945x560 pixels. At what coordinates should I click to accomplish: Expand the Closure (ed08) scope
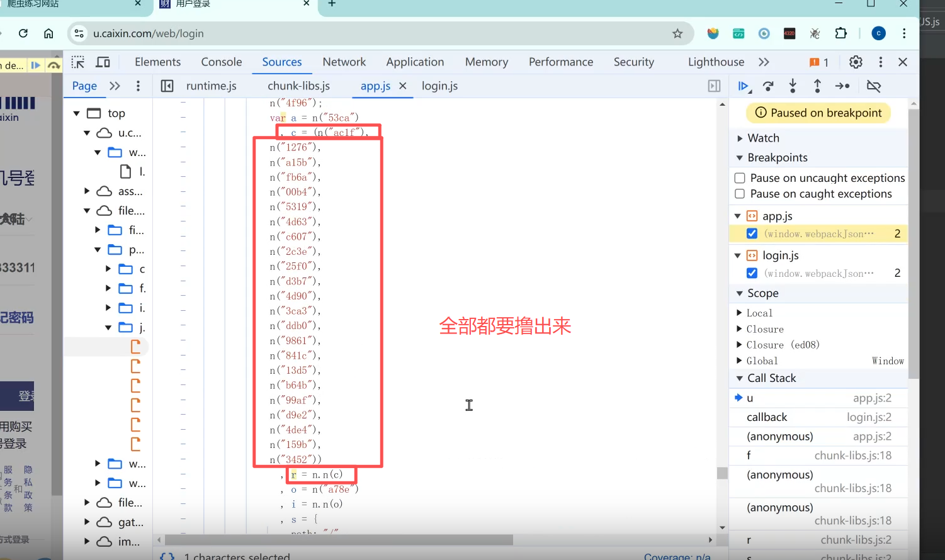pos(740,345)
